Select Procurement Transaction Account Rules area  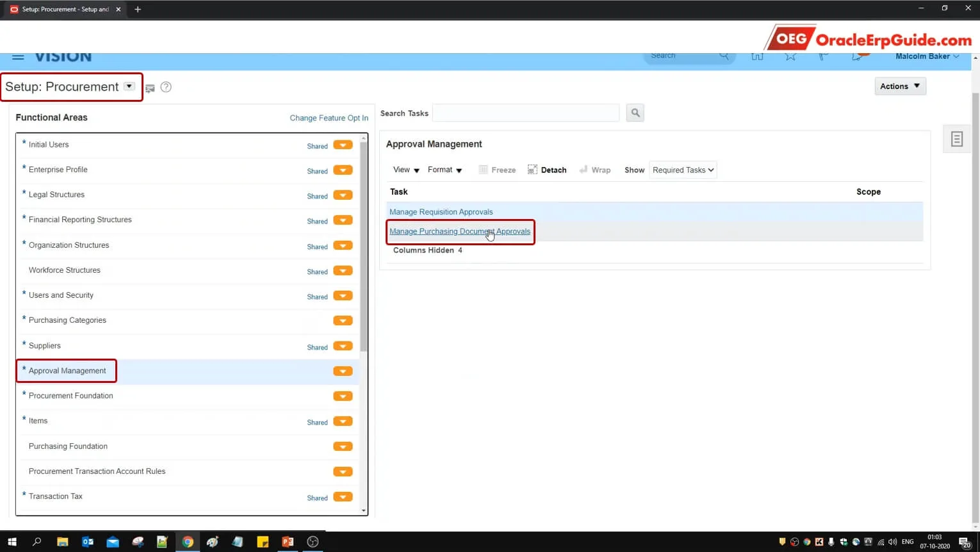pyautogui.click(x=97, y=471)
